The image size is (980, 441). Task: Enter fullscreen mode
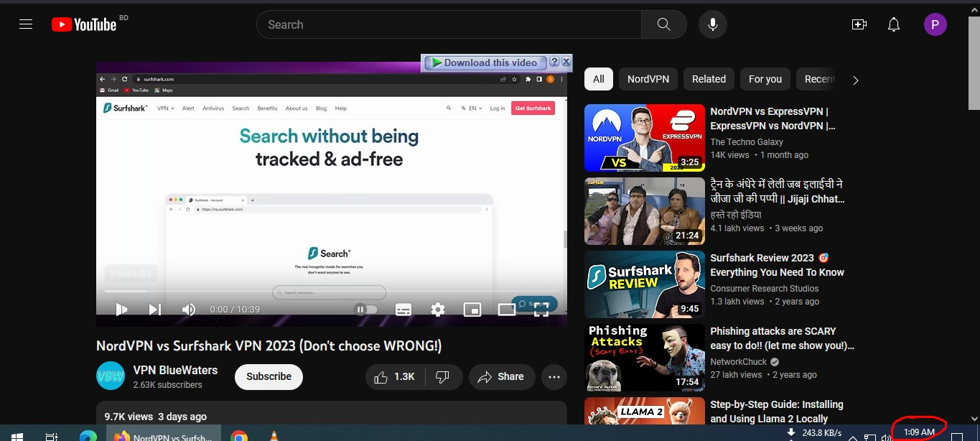coord(541,310)
